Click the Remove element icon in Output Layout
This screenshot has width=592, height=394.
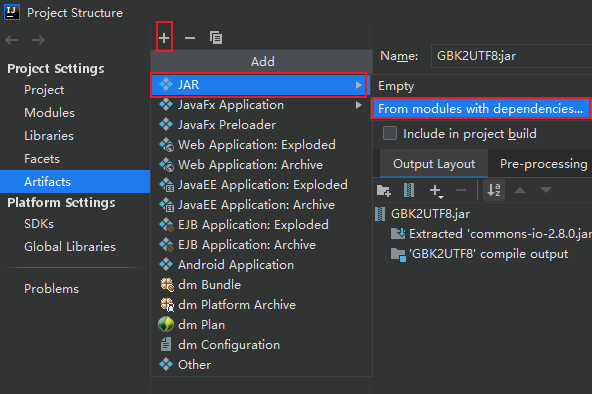pyautogui.click(x=461, y=190)
